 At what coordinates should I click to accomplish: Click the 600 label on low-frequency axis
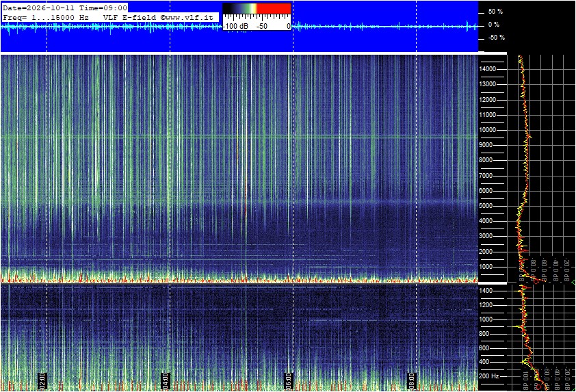484,348
